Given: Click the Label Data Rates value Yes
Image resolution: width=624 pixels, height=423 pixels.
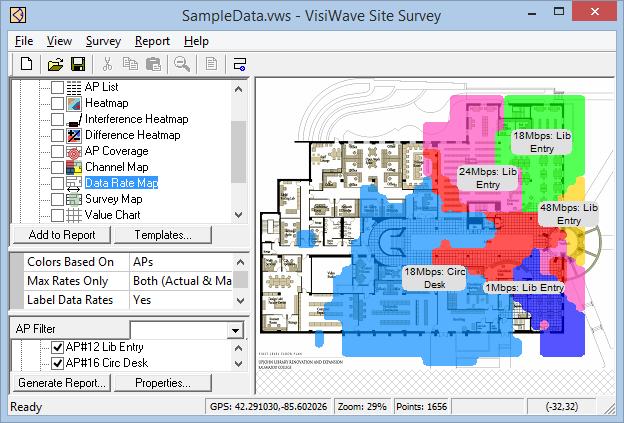Looking at the screenshot, I should [x=181, y=300].
